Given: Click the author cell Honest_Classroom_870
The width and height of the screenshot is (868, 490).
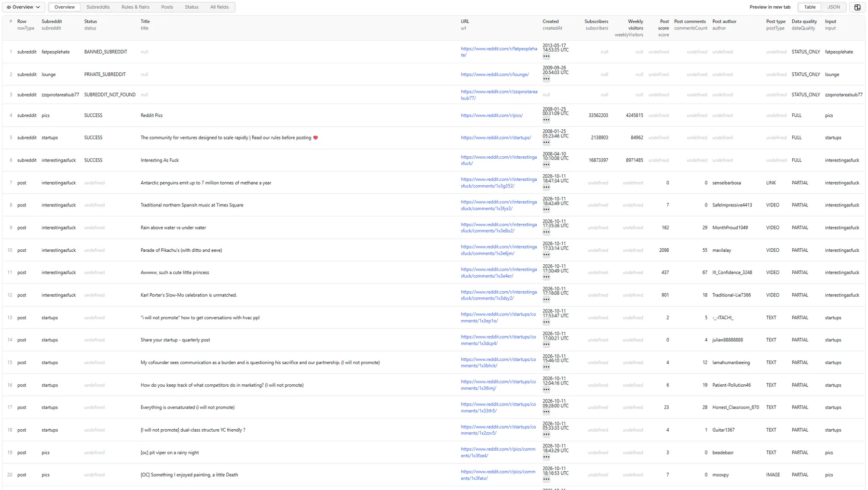Looking at the screenshot, I should pyautogui.click(x=735, y=408).
